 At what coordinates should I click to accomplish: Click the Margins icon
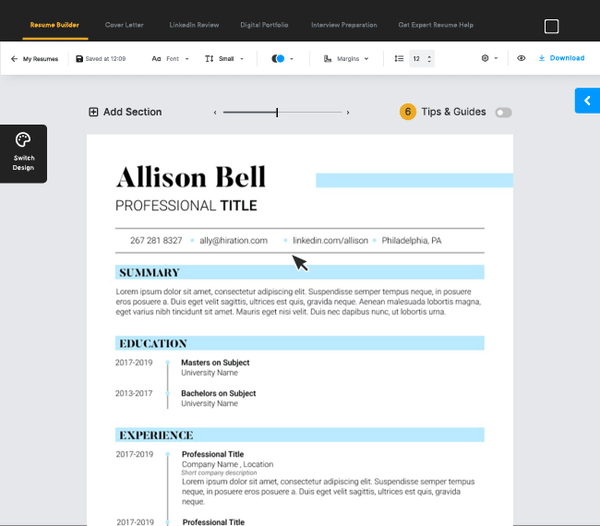click(328, 59)
